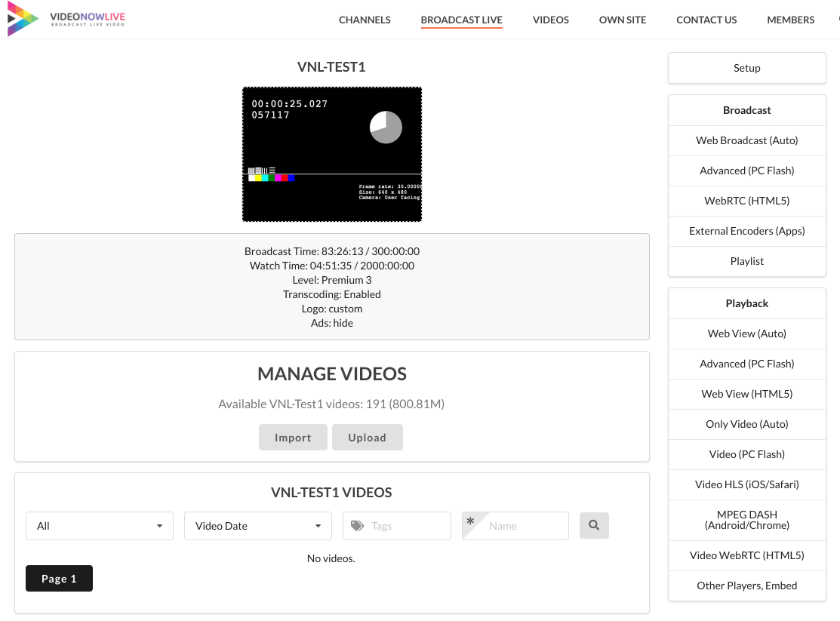Open Web Broadcast (Auto)
840x621 pixels.
[x=746, y=140]
